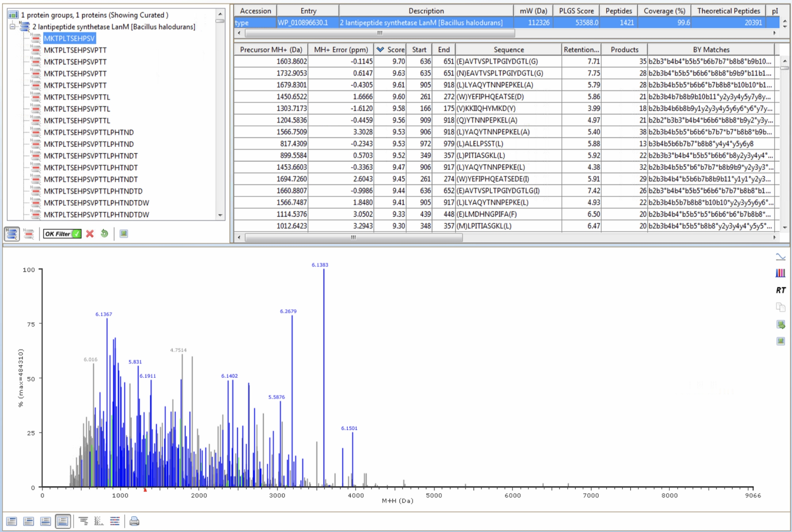This screenshot has height=532, width=792.
Task: Toggle the first panel layout button
Action: pyautogui.click(x=12, y=521)
